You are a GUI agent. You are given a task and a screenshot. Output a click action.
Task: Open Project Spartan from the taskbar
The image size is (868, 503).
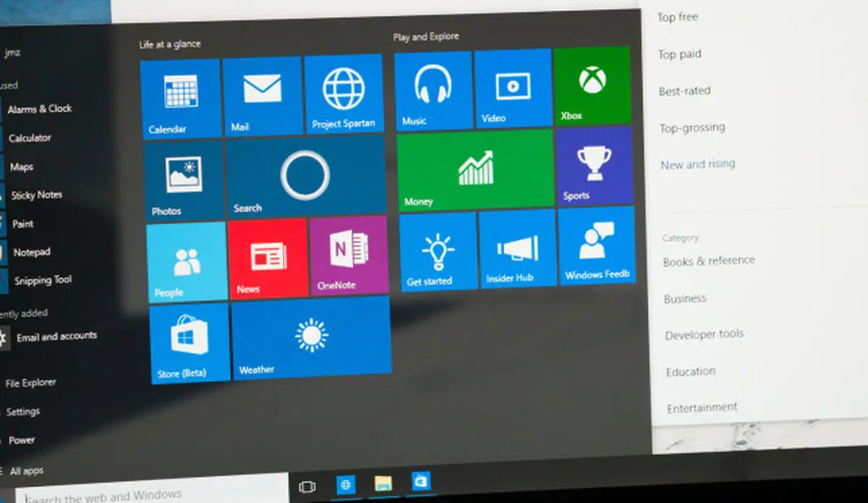346,485
